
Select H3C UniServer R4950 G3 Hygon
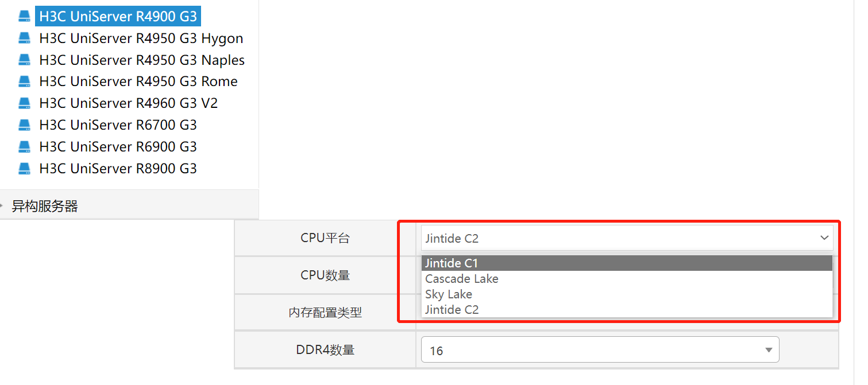(141, 38)
